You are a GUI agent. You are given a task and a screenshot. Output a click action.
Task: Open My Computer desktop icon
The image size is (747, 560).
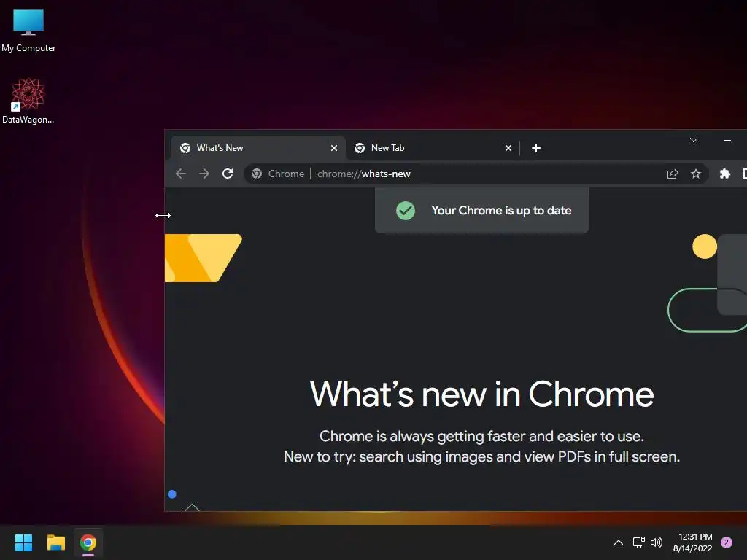(28, 29)
